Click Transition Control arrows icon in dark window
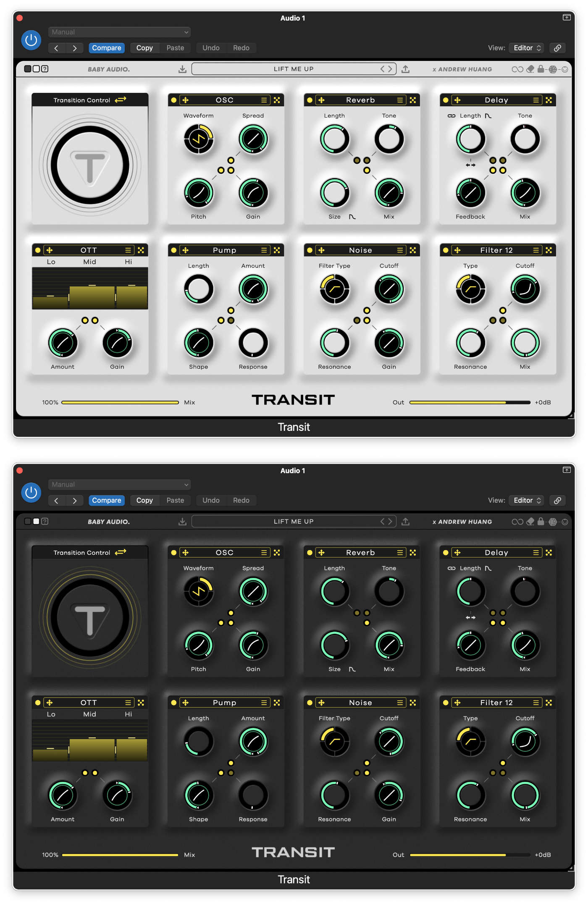Viewport: 588px width, 905px height. coord(121,552)
